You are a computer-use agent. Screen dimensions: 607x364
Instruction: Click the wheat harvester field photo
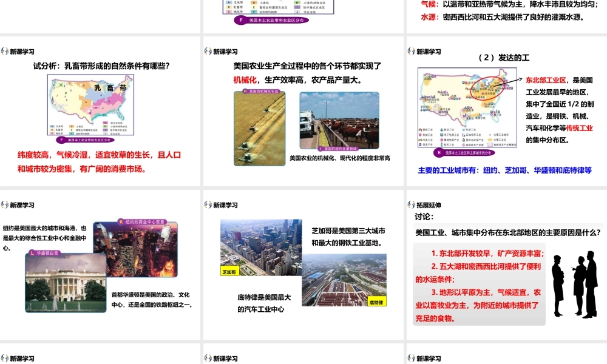click(x=259, y=129)
